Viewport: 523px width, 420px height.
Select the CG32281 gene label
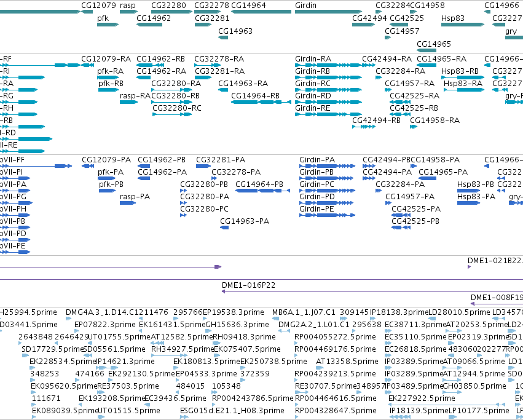[x=212, y=18]
